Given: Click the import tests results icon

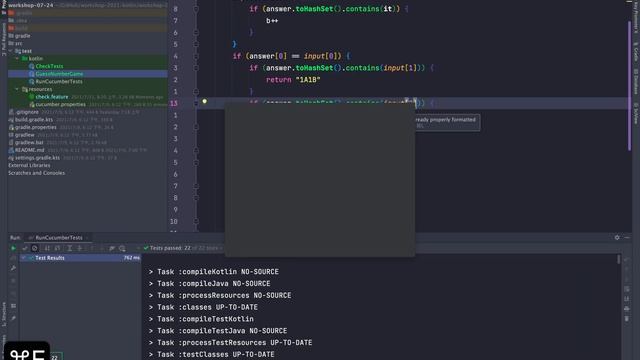Looking at the screenshot, I should point(112,248).
